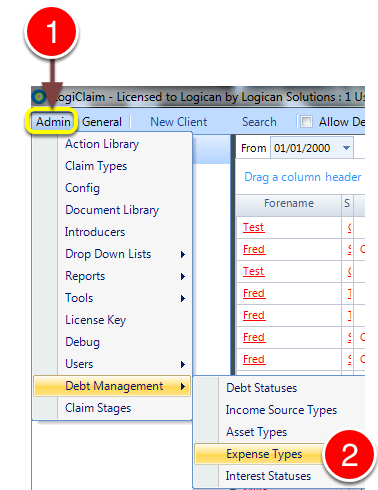Expand the Users submenu
Viewport: 378px width, 490px height.
coord(112,364)
